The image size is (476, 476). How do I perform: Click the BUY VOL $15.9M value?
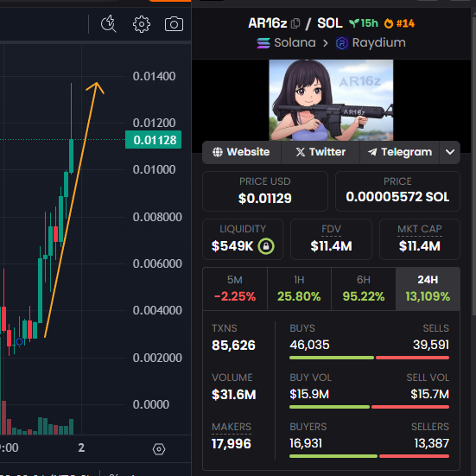[309, 394]
